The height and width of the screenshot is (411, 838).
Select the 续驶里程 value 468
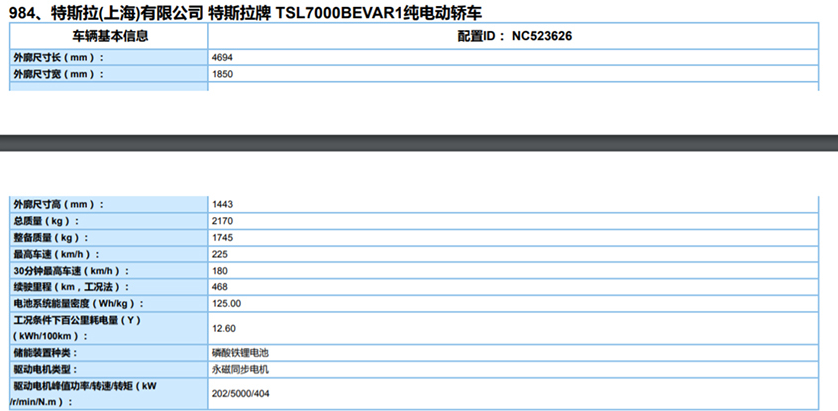[220, 286]
